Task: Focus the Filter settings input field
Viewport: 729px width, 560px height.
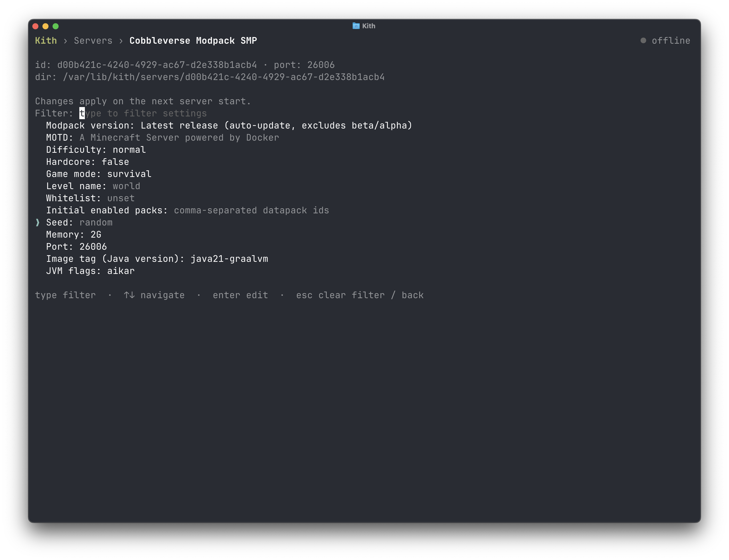Action: tap(143, 113)
